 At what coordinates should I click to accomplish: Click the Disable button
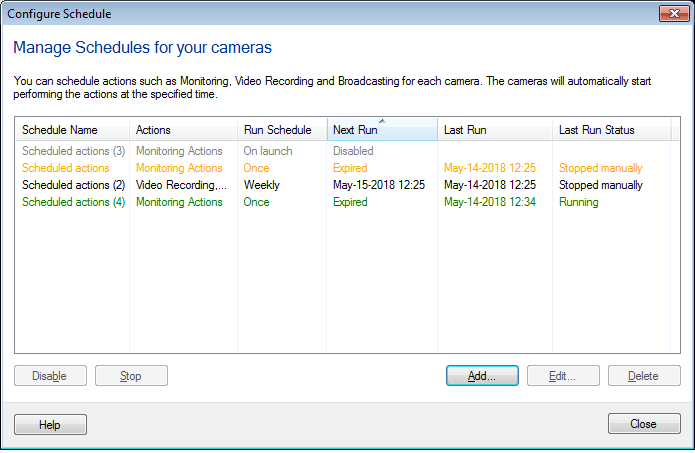pyautogui.click(x=49, y=376)
